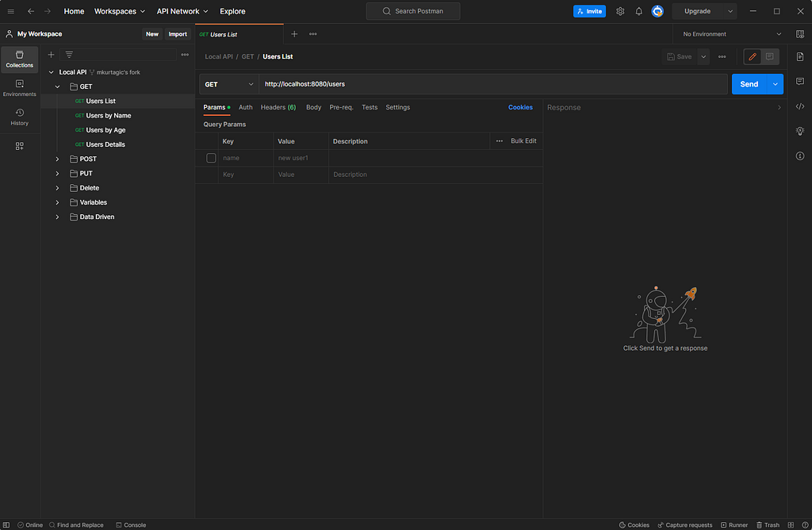Open the user profile avatar
This screenshot has height=530, width=812.
tap(657, 11)
